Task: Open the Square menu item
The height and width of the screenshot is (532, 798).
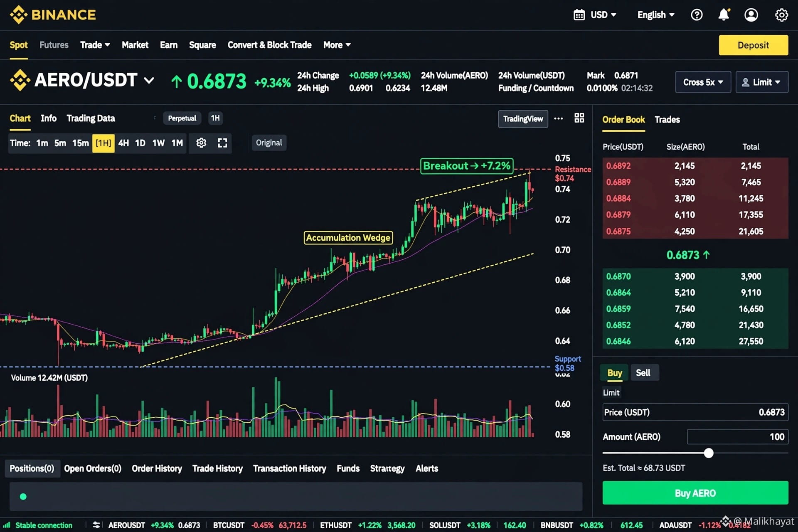Action: [x=202, y=45]
